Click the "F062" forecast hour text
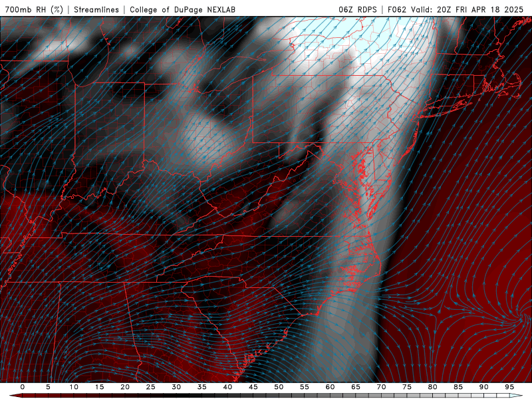This screenshot has height=399, width=532. point(397,9)
